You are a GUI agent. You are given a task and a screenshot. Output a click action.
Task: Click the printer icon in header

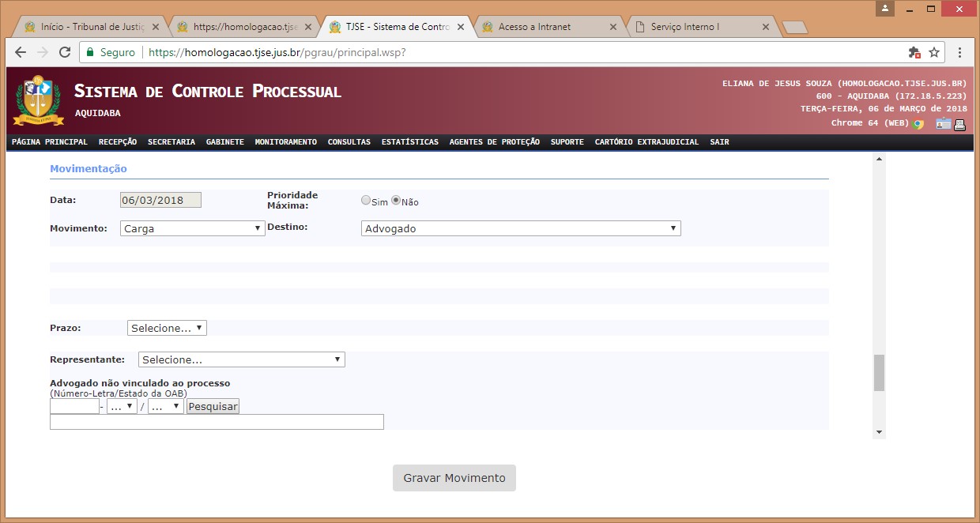[x=960, y=124]
